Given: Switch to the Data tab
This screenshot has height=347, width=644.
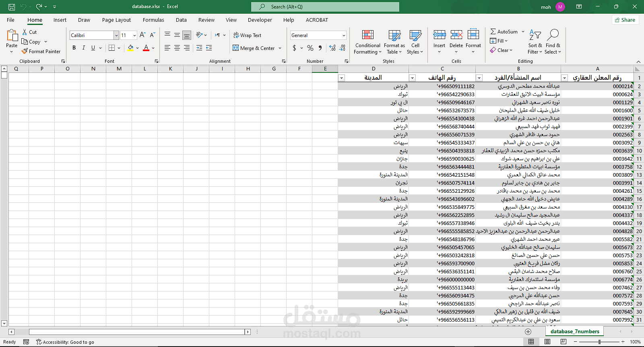Looking at the screenshot, I should coord(181,20).
